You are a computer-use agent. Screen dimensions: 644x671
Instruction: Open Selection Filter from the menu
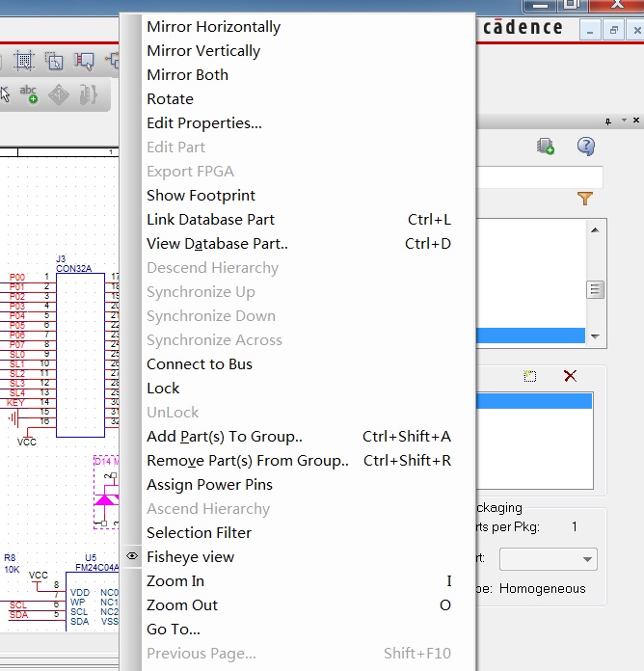[x=199, y=533]
